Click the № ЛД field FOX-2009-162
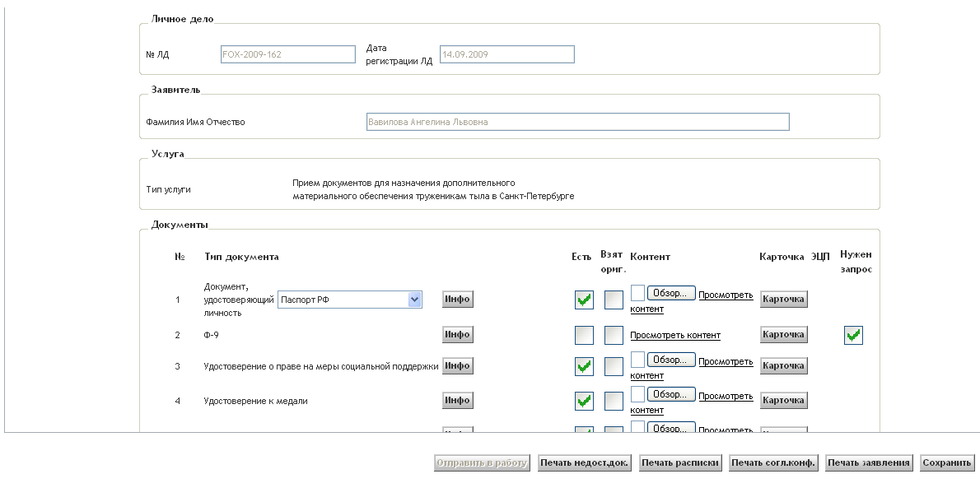Screen dimensions: 980x488 288,54
